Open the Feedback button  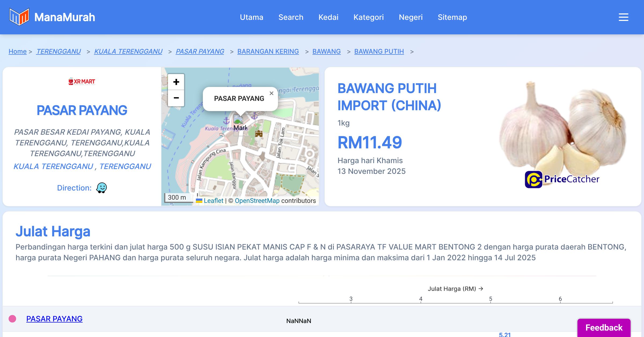coord(604,327)
